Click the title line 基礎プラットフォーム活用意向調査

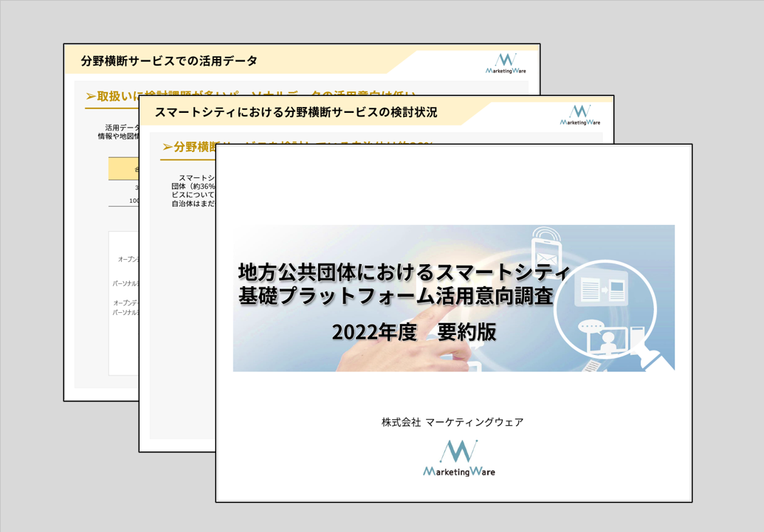coord(396,297)
